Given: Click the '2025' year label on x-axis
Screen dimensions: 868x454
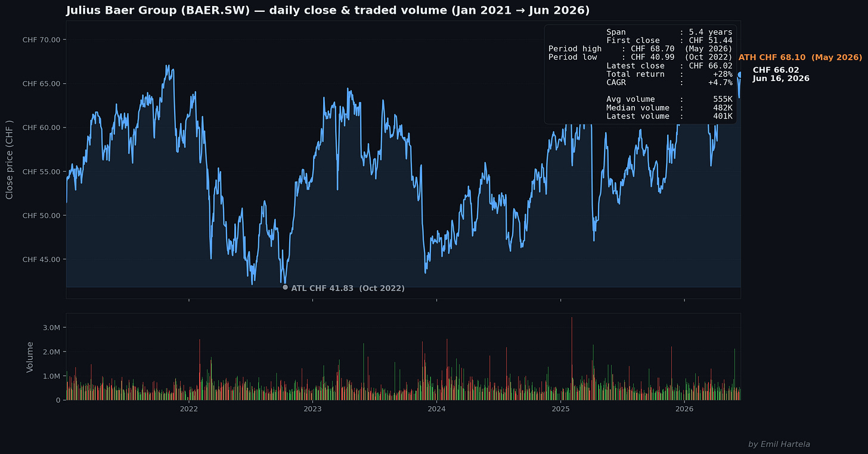Looking at the screenshot, I should pos(561,409).
